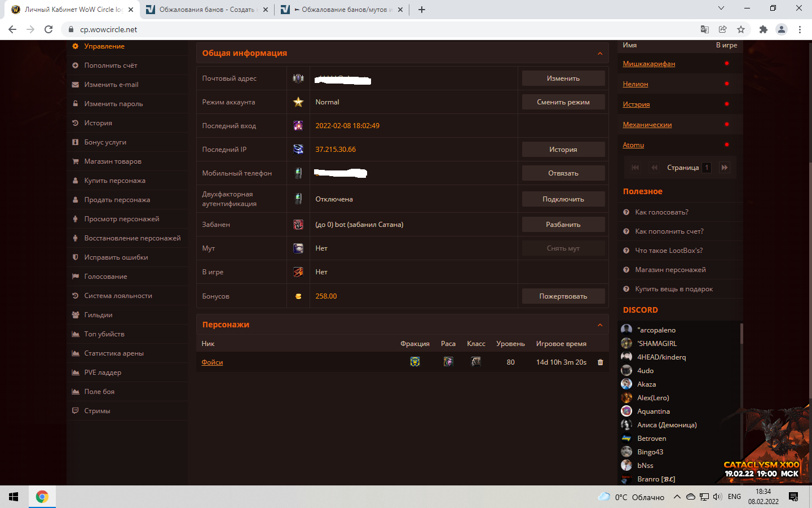The width and height of the screenshot is (812, 508).
Task: Select Система лояльности in the sidebar
Action: tap(118, 296)
